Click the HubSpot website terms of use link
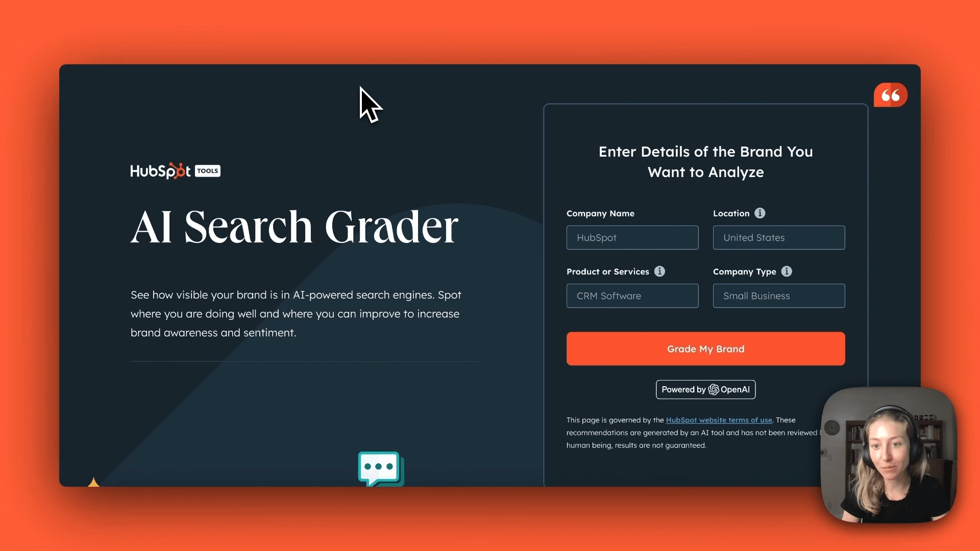 click(x=719, y=419)
